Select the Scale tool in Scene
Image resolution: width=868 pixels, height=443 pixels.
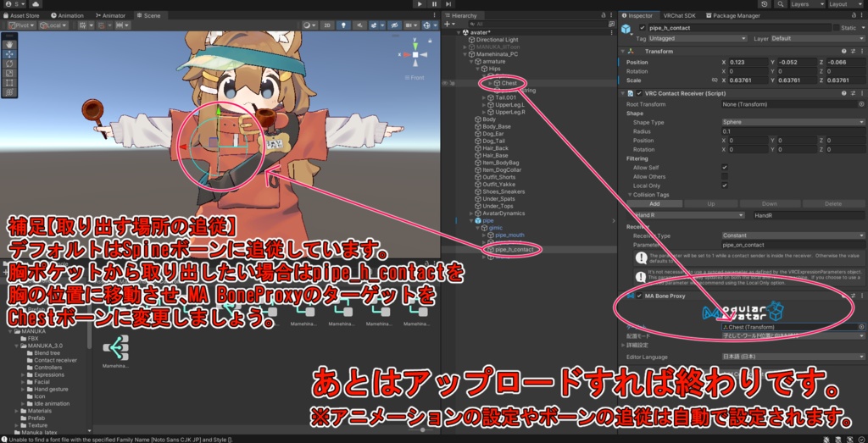[x=10, y=73]
